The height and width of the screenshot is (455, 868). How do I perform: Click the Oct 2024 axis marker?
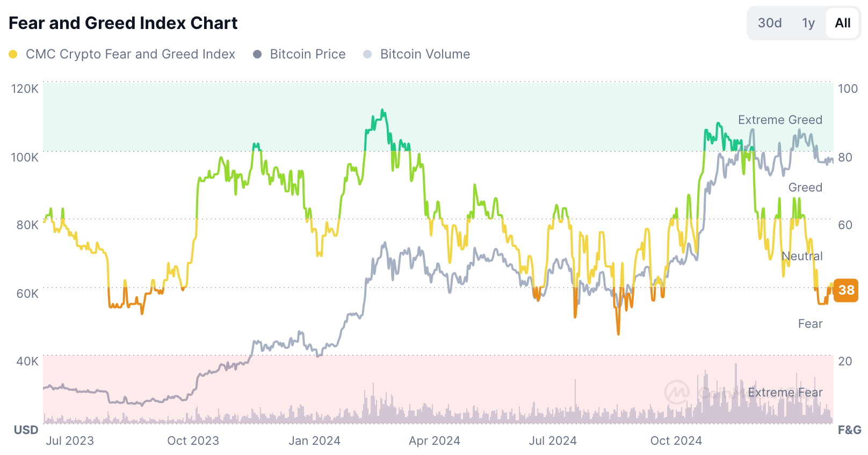click(675, 441)
